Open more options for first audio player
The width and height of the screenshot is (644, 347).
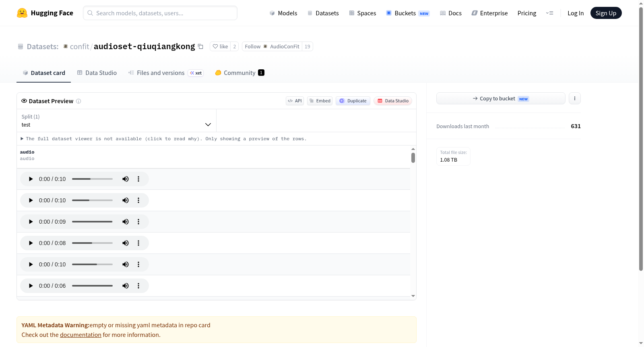coord(138,179)
